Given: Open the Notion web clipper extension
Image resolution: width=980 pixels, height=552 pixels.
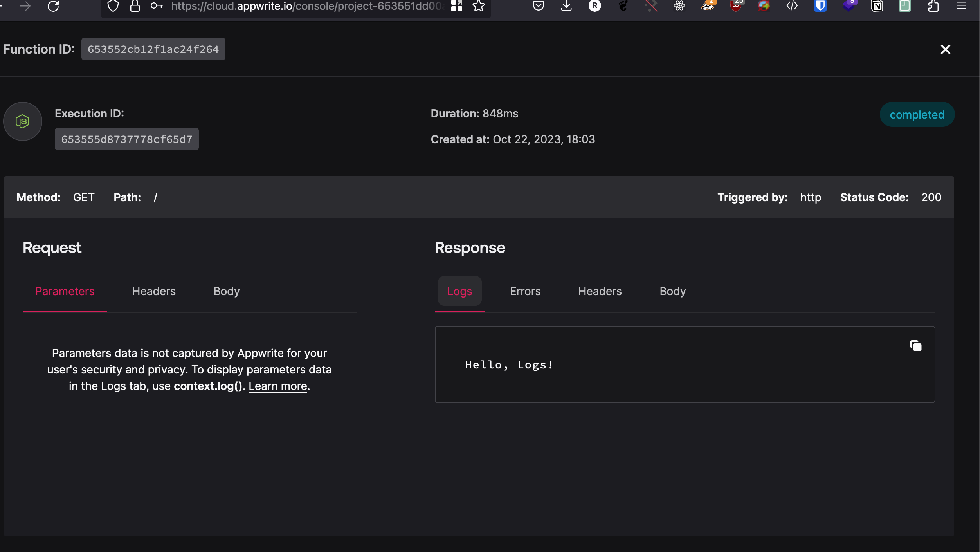Looking at the screenshot, I should point(877,6).
